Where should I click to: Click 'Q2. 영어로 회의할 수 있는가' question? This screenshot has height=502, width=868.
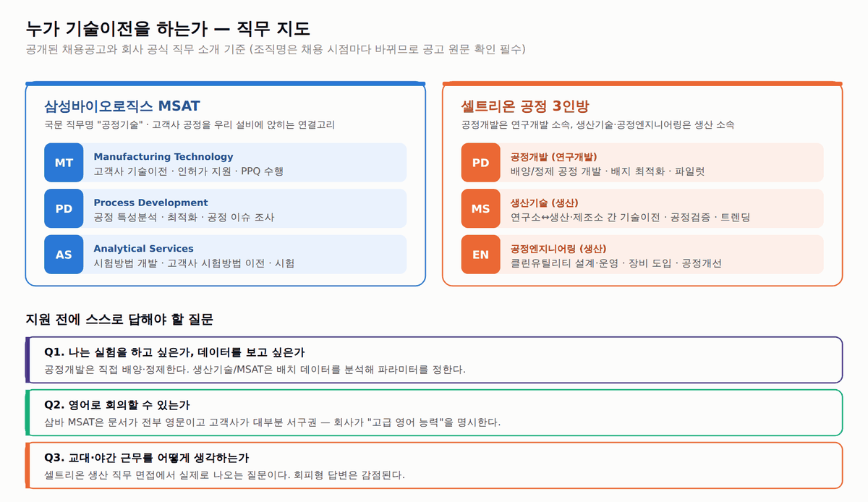point(117,405)
